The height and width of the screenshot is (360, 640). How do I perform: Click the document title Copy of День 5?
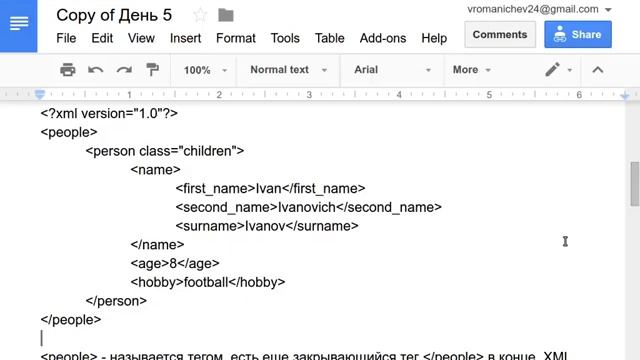pos(114,16)
